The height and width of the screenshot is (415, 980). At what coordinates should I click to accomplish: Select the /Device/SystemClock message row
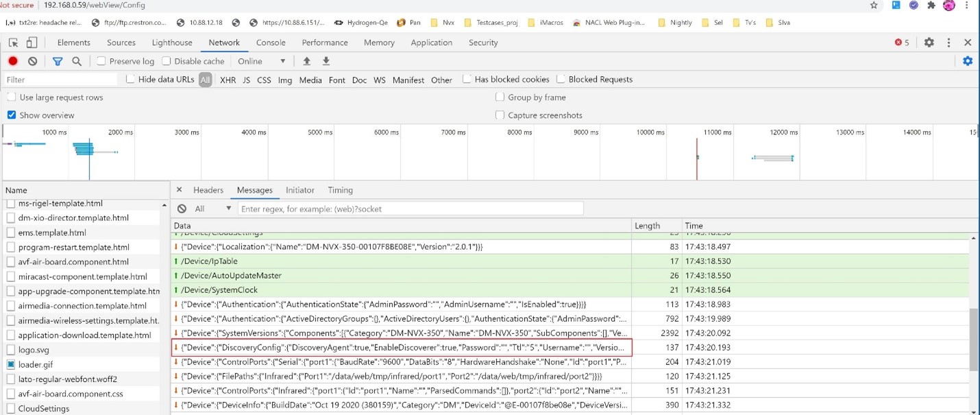[x=569, y=289]
